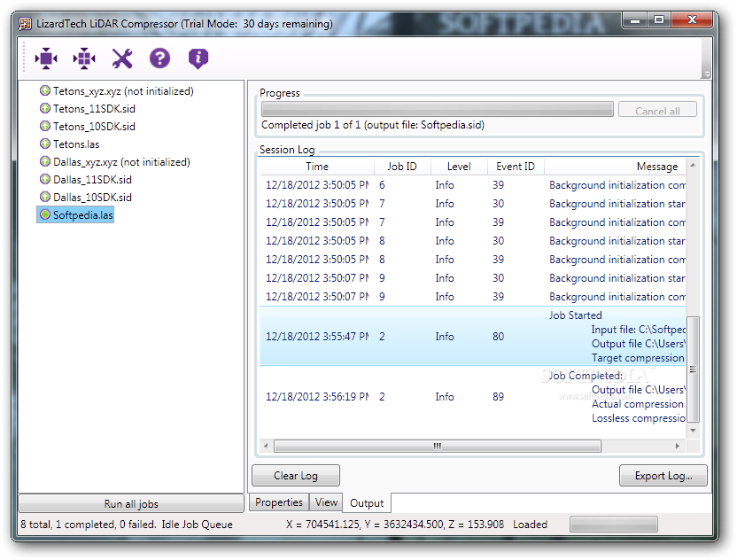
Task: Select the Job Started log row, event 80
Action: (472, 336)
